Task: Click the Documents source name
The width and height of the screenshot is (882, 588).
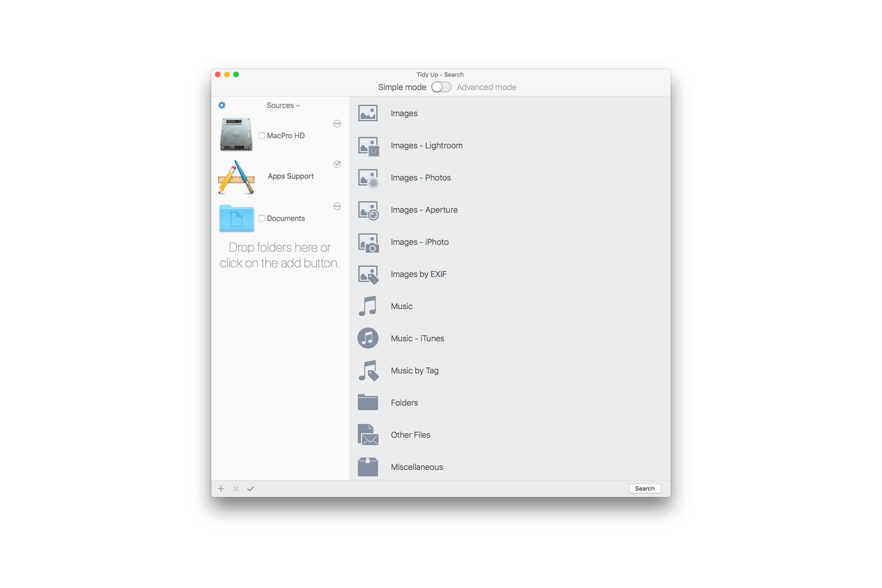Action: (x=286, y=218)
